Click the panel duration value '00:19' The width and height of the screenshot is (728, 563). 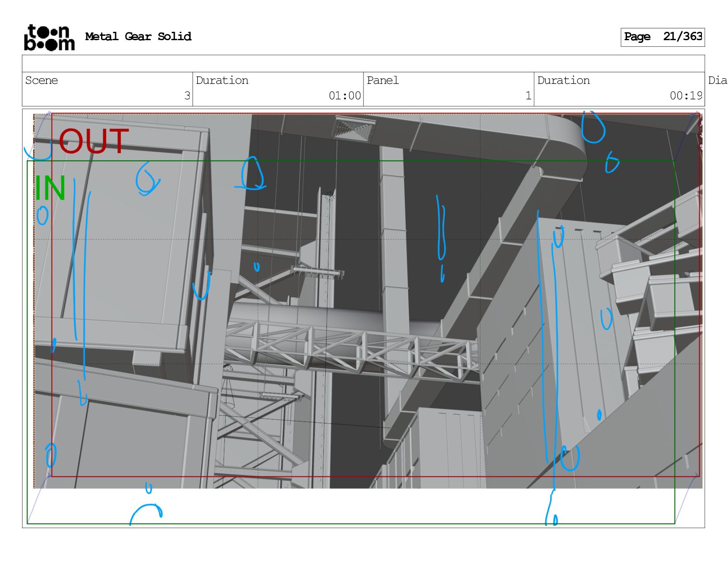[x=686, y=96]
